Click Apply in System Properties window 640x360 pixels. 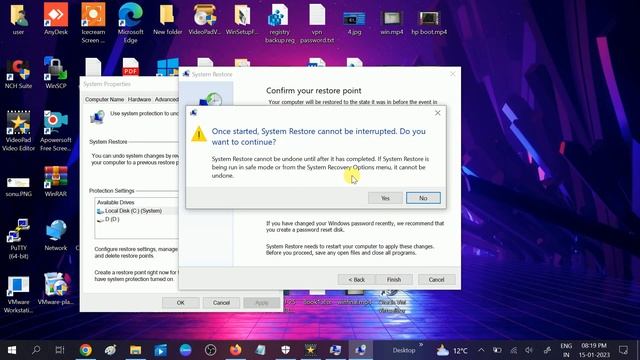(262, 303)
